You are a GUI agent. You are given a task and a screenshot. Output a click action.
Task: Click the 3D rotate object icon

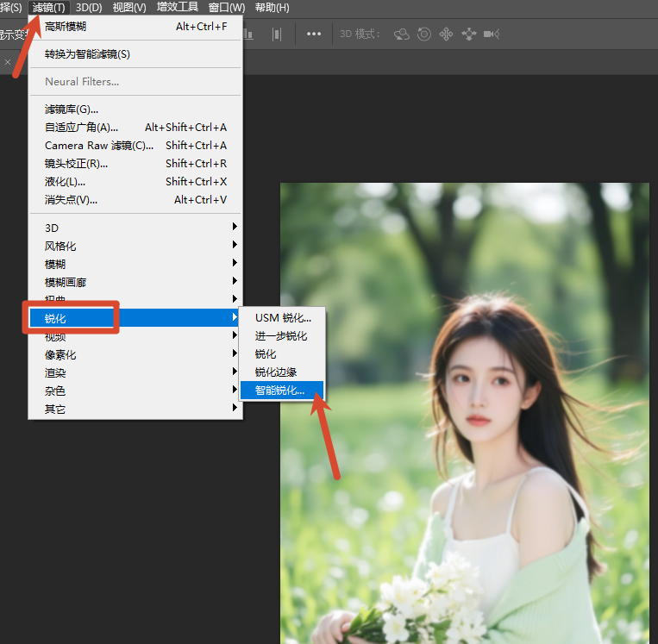402,34
